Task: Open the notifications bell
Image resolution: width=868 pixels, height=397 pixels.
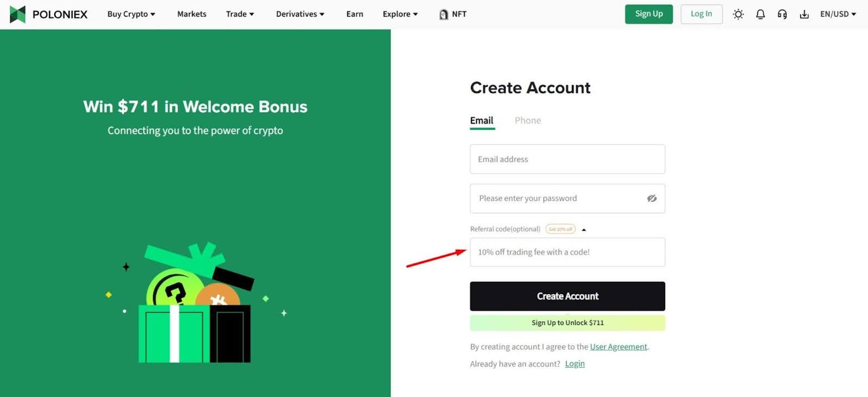Action: pos(760,14)
